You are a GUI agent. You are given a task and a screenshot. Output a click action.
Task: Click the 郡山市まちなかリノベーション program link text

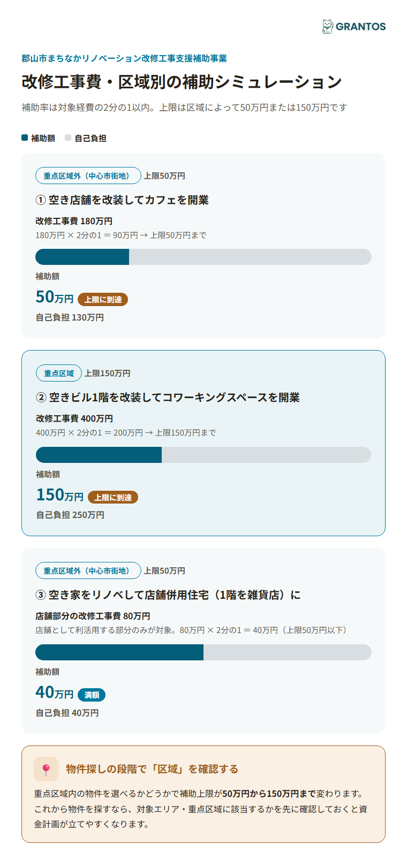click(x=124, y=58)
